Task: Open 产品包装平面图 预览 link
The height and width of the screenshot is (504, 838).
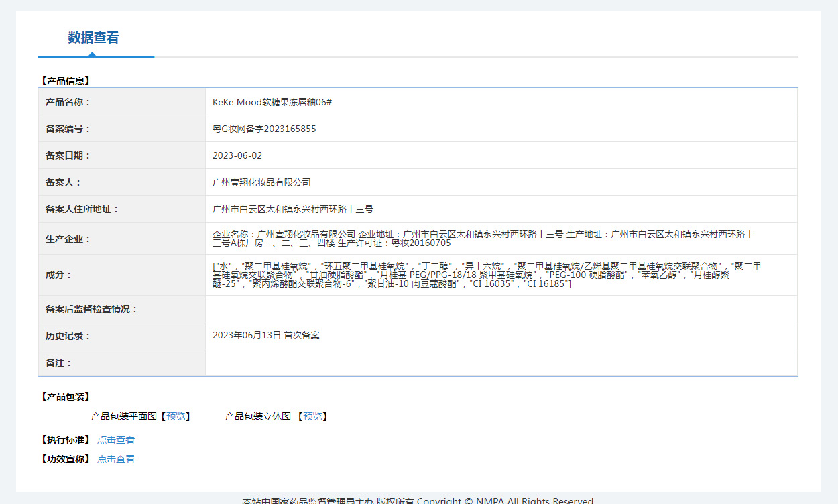Action: pyautogui.click(x=176, y=417)
